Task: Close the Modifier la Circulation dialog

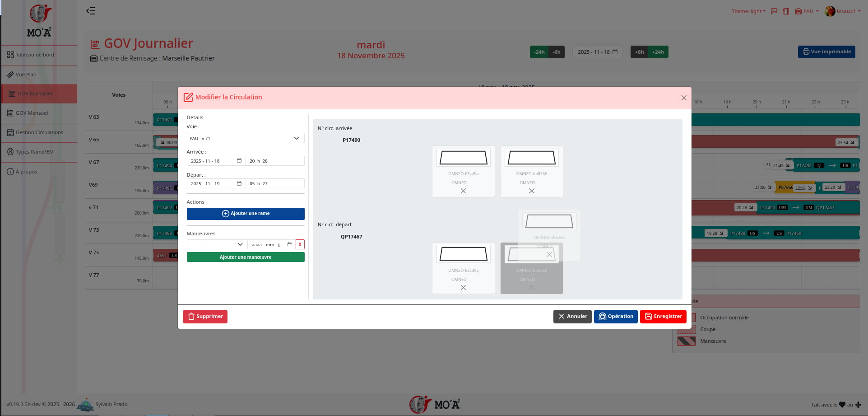Action: click(x=684, y=98)
